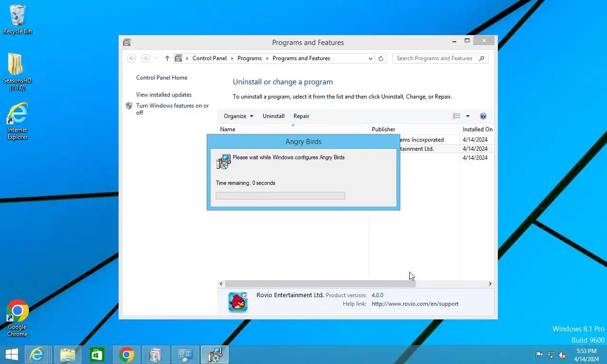Click the network tray icon

551,355
